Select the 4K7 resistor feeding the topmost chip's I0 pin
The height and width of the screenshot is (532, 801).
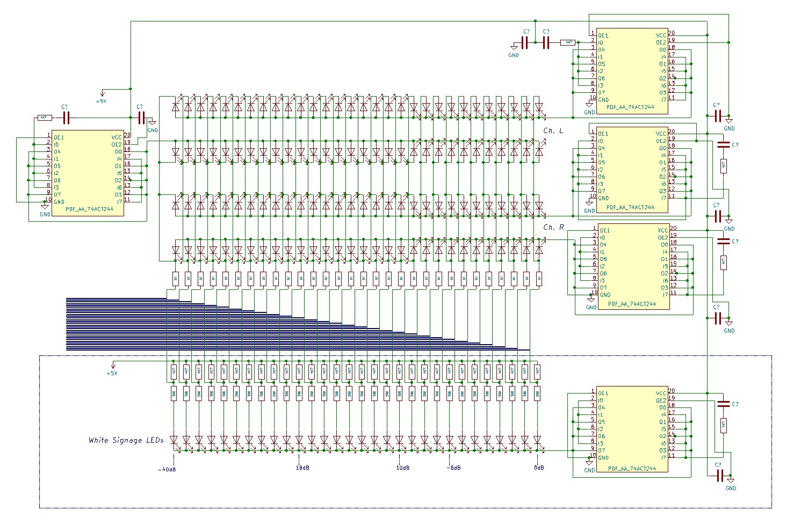coord(568,42)
